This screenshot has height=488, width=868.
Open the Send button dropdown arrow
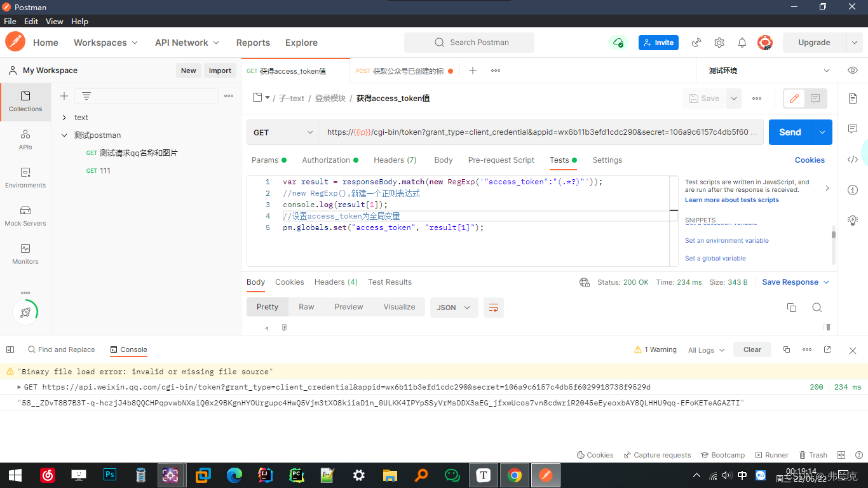(822, 132)
